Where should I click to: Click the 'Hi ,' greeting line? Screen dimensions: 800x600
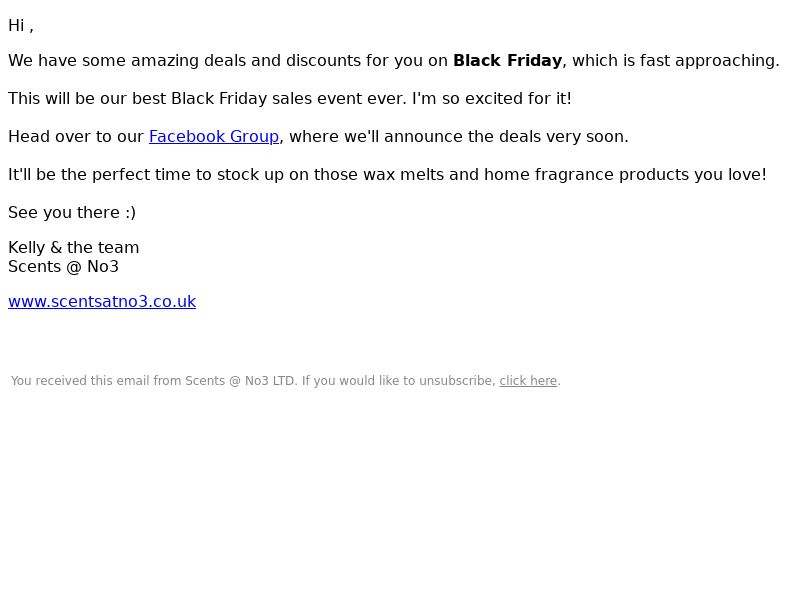click(21, 26)
